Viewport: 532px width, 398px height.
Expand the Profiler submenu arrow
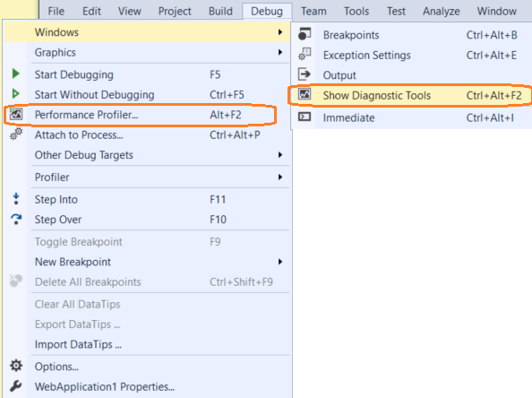[280, 177]
